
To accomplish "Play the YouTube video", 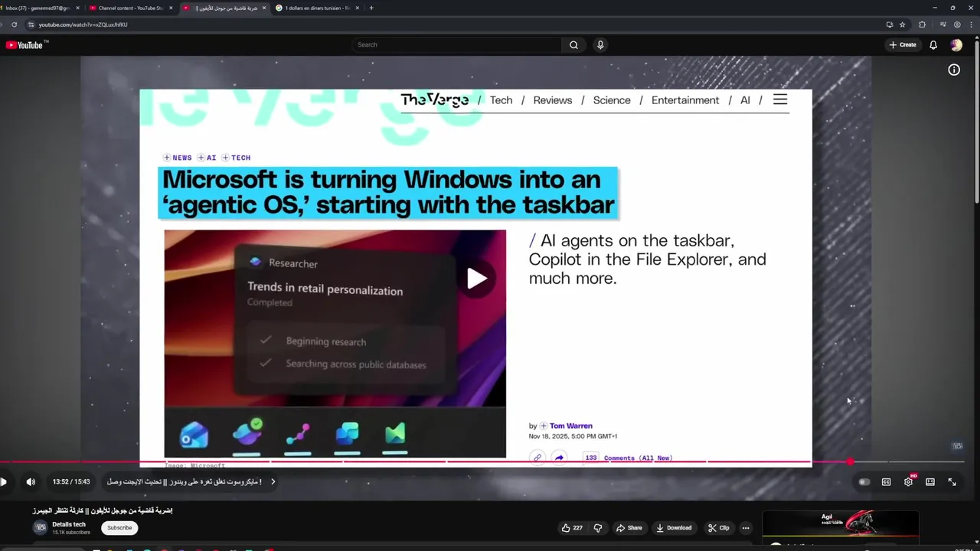I will (4, 482).
